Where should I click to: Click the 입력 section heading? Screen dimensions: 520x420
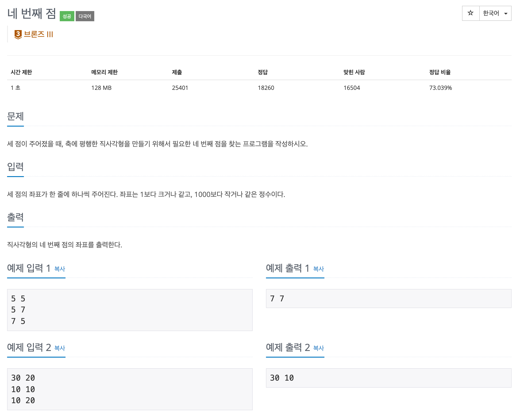point(15,167)
